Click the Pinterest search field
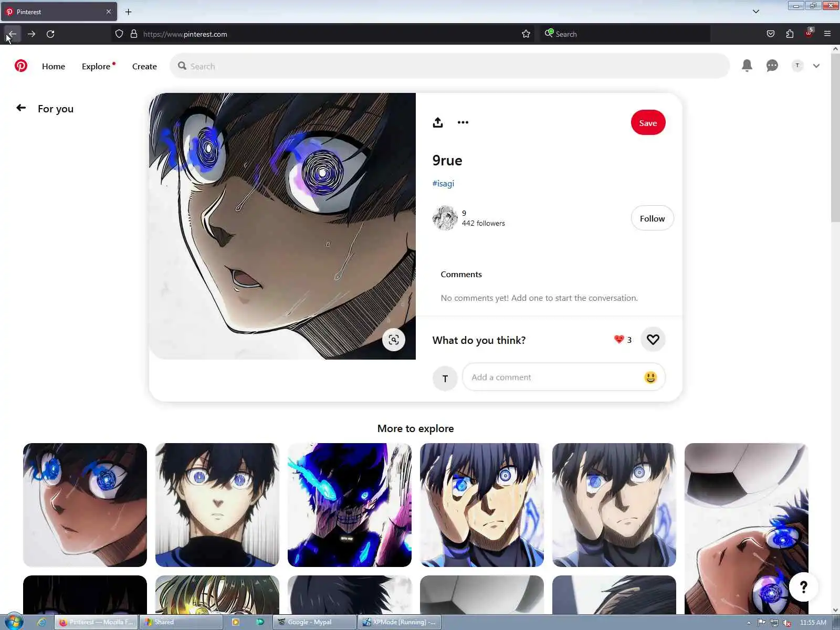The image size is (840, 630). [449, 66]
